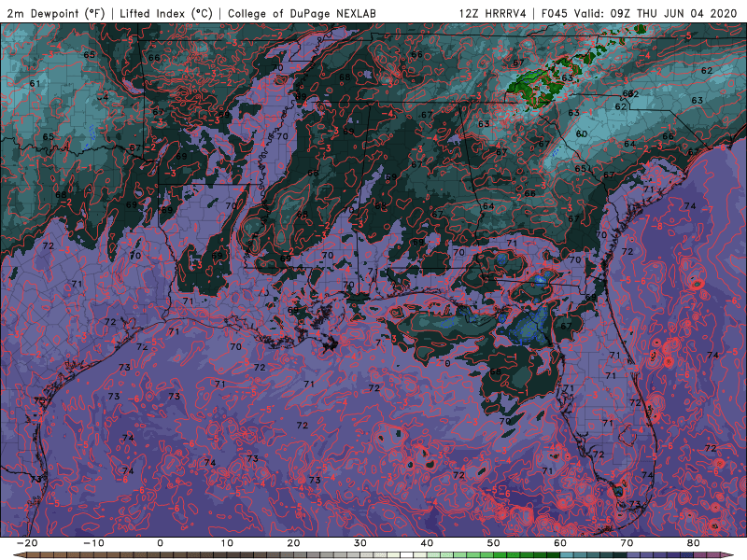Click the '80' colorbar tick label
Image resolution: width=747 pixels, height=560 pixels.
click(x=694, y=543)
